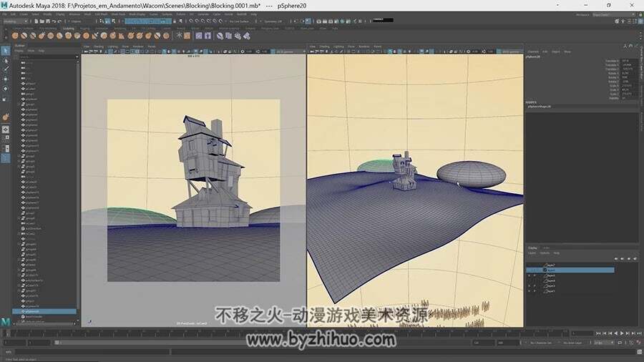Activate the Move tool in the toolbox
Screen dimensions: 644x362
point(5,79)
